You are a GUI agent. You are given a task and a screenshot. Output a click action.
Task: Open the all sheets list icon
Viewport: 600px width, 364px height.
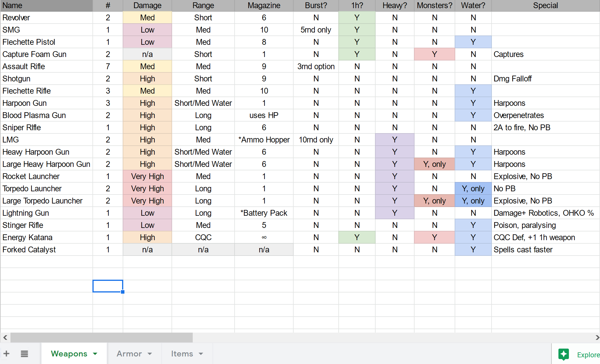(24, 354)
